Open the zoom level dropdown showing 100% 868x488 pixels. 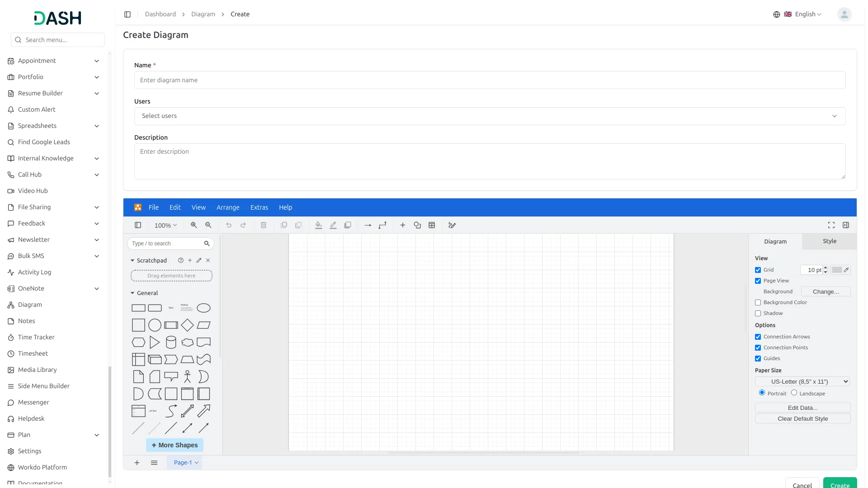point(165,225)
